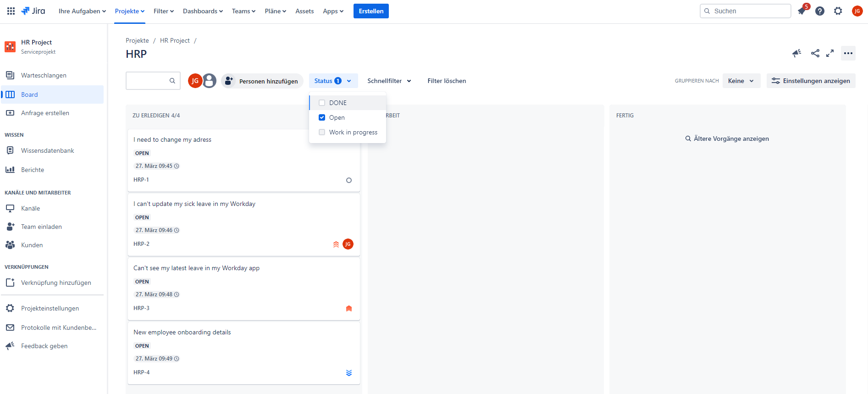This screenshot has width=868, height=394.
Task: Open the three-dots more actions menu
Action: pos(848,53)
